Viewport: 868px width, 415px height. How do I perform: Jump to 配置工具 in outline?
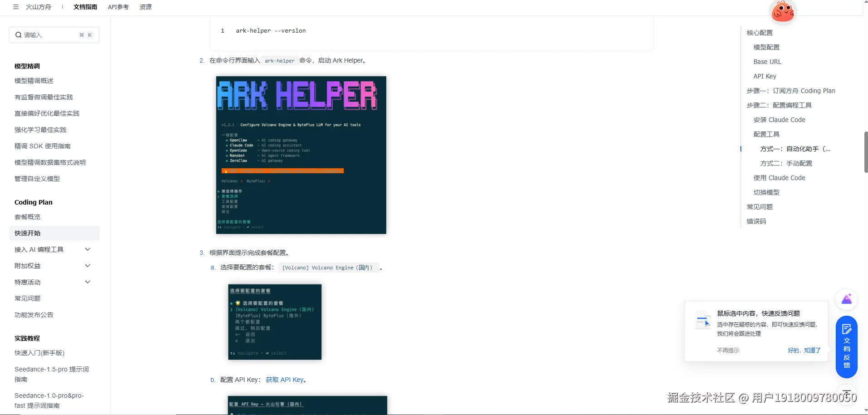coord(766,134)
